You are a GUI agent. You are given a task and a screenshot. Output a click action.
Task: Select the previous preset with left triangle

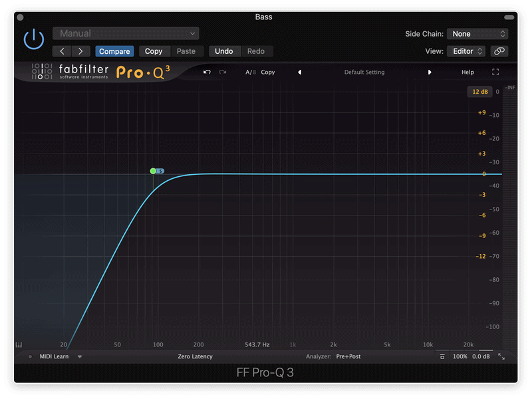[x=300, y=72]
